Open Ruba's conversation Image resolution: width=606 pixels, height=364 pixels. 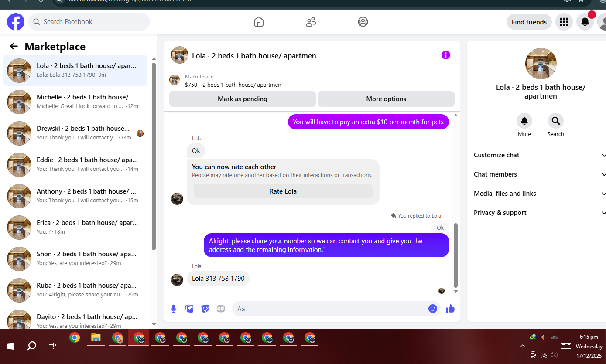click(75, 290)
